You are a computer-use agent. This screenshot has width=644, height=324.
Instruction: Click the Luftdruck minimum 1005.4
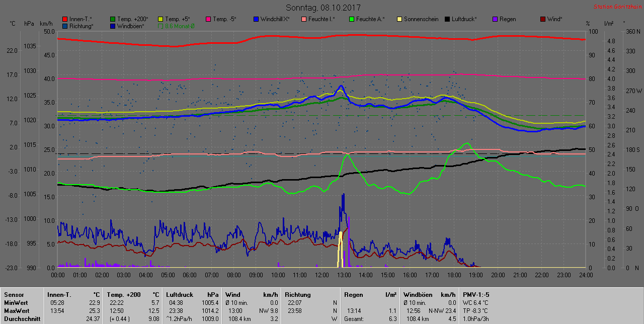tap(210, 302)
